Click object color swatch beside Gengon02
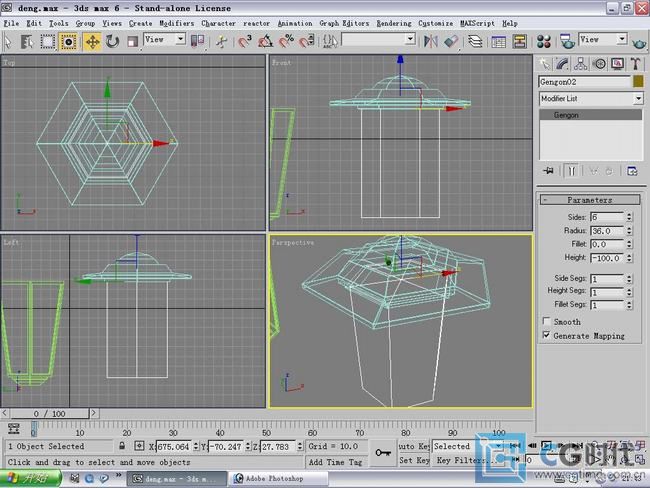The width and height of the screenshot is (650, 488). click(x=638, y=82)
